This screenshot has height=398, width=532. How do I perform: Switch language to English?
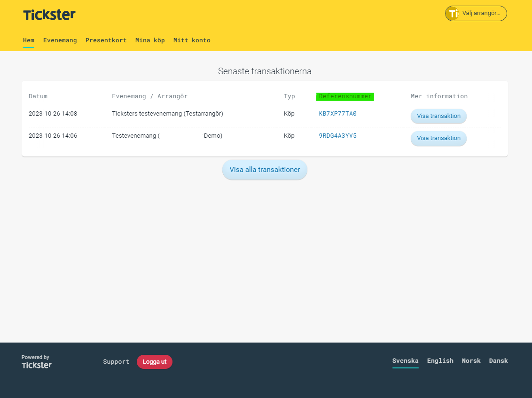pos(440,360)
